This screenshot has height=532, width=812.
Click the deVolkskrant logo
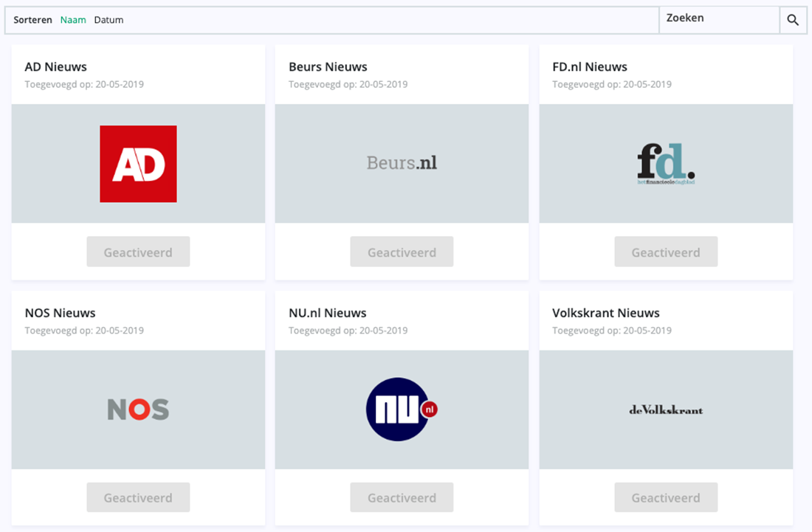pos(666,410)
